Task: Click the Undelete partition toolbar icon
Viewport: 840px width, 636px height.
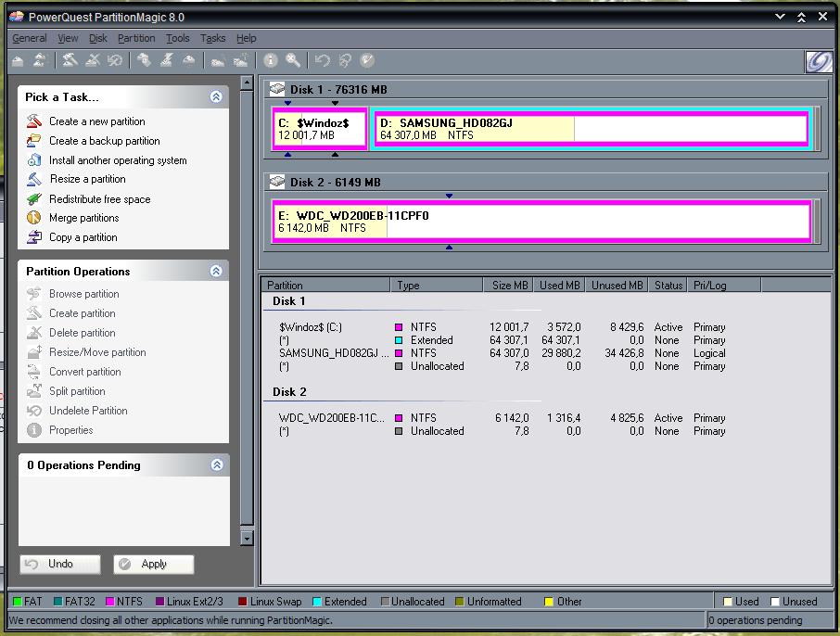Action: (x=115, y=60)
